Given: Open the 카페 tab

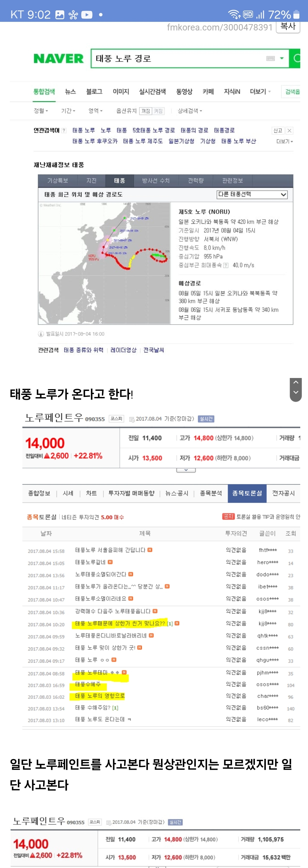Looking at the screenshot, I should [208, 92].
